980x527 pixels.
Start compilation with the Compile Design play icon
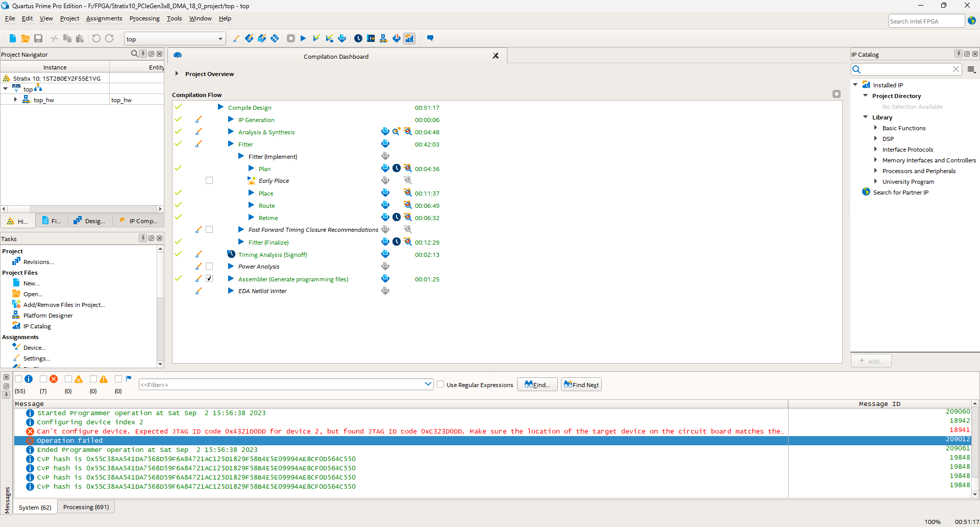[303, 38]
